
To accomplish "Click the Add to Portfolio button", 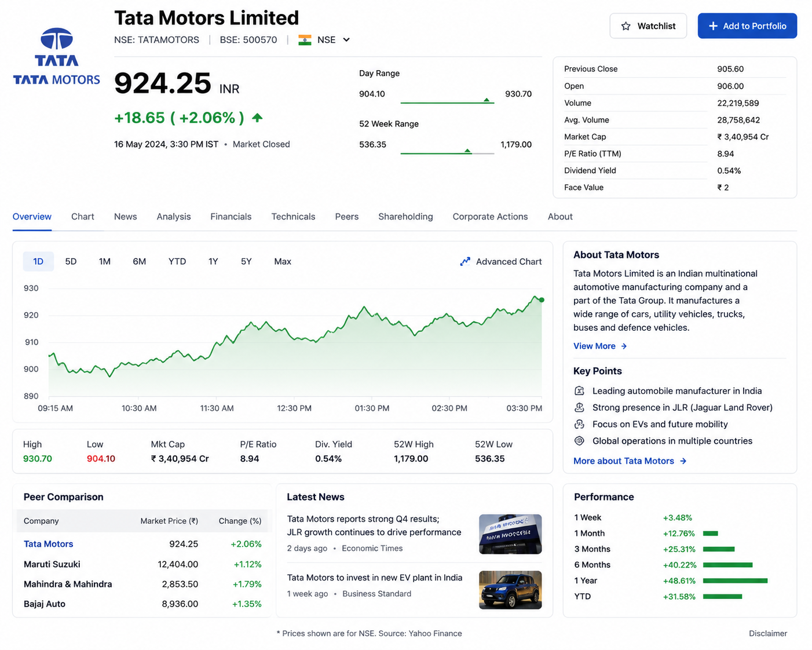I will point(747,26).
